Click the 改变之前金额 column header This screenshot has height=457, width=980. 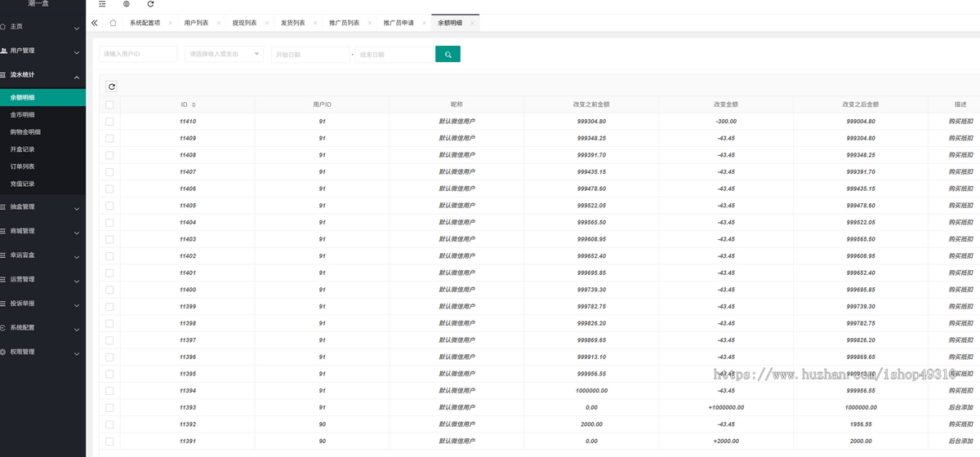coord(591,105)
